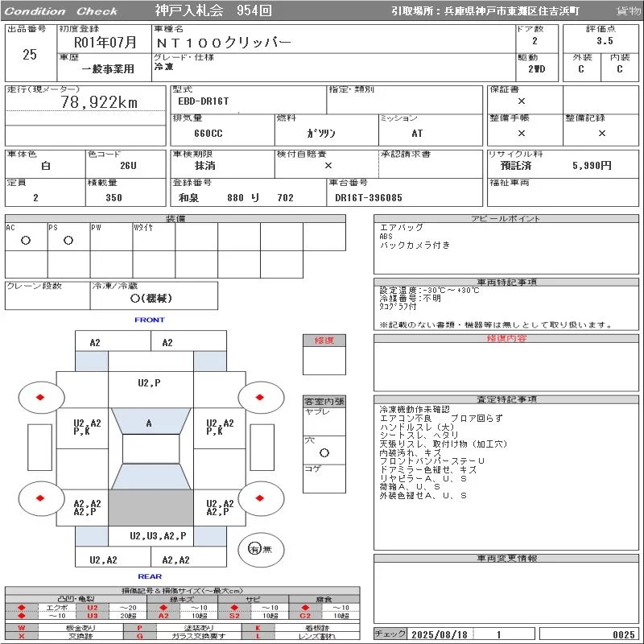This screenshot has width=644, height=644.
Task: Select rear gate damage code U2,U3,A2,P
Action: coord(158,535)
